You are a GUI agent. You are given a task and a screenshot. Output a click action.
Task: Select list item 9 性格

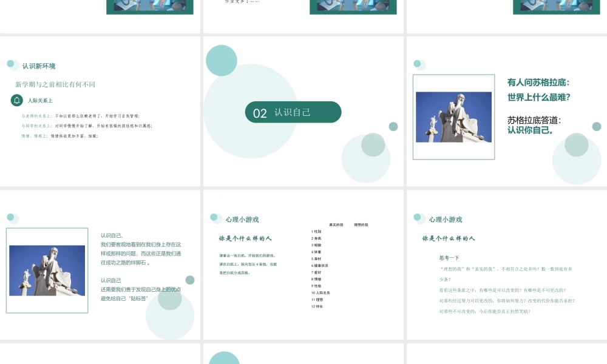tap(316, 286)
